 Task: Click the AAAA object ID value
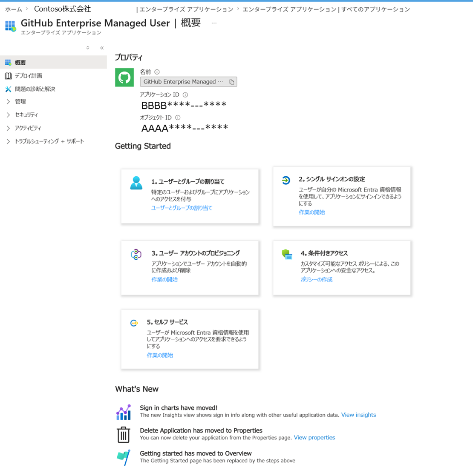coord(185,128)
